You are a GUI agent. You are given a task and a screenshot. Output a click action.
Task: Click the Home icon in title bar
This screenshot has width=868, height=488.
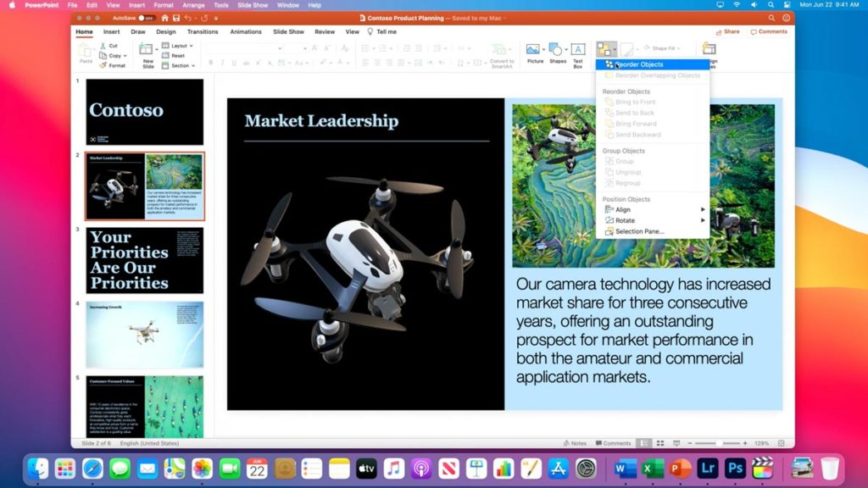(x=165, y=18)
